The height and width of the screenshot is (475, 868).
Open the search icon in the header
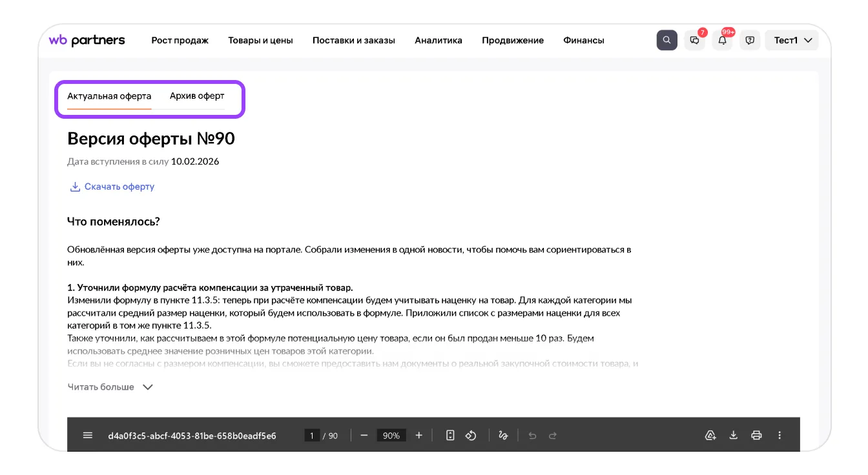coord(666,40)
